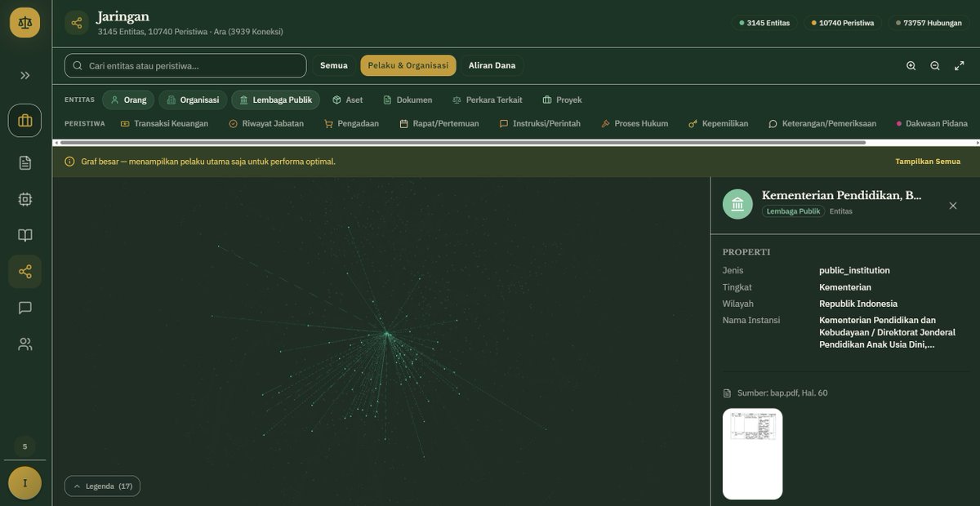Zoom in on the network graph
This screenshot has height=506, width=980.
pyautogui.click(x=910, y=64)
